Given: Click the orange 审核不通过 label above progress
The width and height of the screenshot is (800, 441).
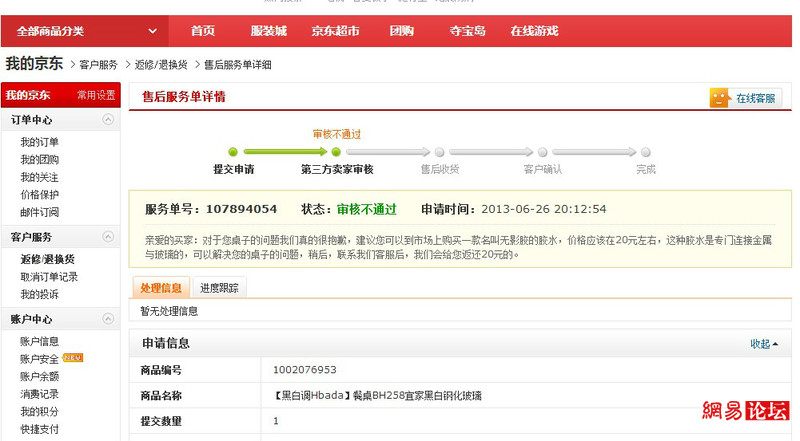Looking at the screenshot, I should [x=337, y=134].
